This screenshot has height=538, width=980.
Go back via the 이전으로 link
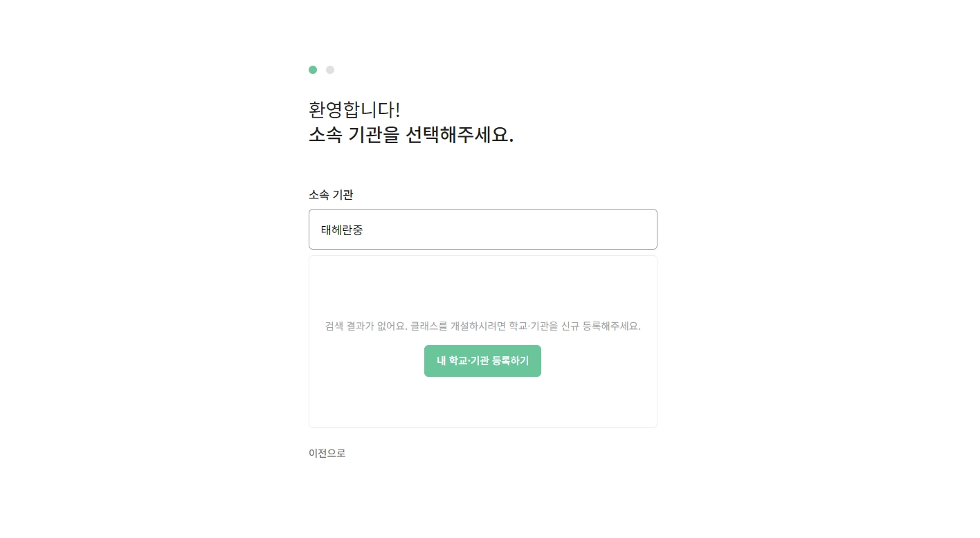click(327, 454)
